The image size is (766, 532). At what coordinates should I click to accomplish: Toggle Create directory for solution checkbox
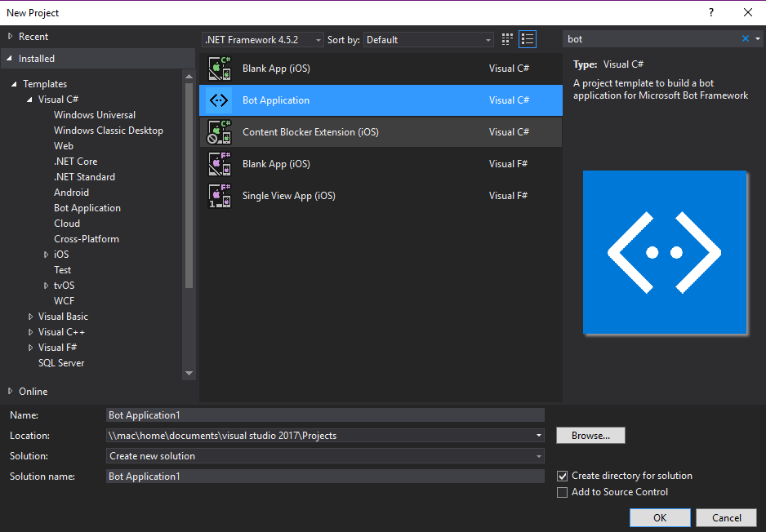pos(563,476)
